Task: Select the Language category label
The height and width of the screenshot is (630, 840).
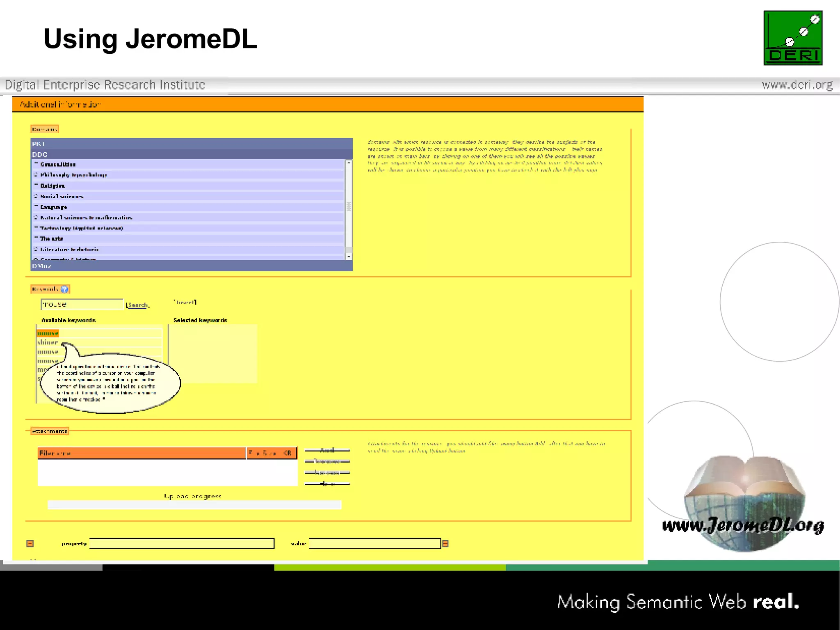Action: pos(54,207)
